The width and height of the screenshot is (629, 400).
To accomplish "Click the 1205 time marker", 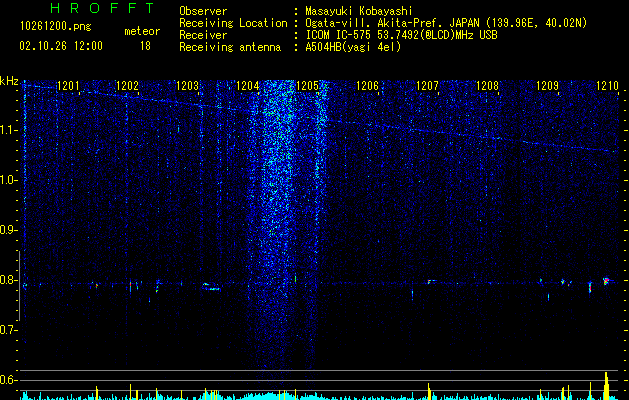I will point(307,86).
